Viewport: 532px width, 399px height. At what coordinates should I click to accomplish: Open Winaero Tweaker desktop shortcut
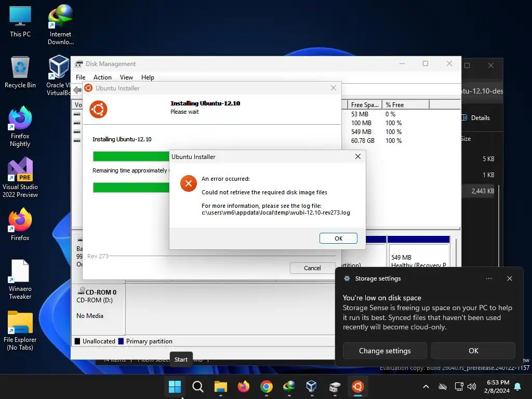[20, 279]
